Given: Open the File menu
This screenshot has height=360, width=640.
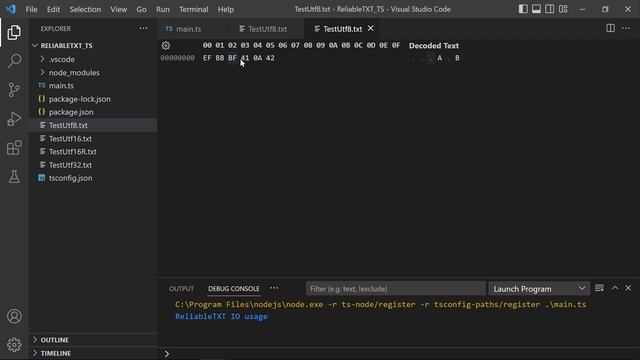Looking at the screenshot, I should click(31, 9).
